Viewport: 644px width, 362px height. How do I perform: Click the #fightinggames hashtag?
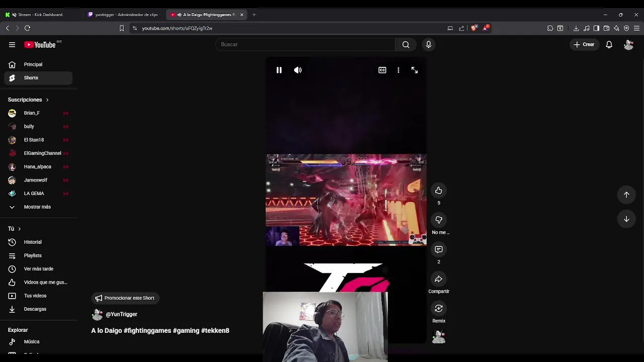pyautogui.click(x=147, y=331)
